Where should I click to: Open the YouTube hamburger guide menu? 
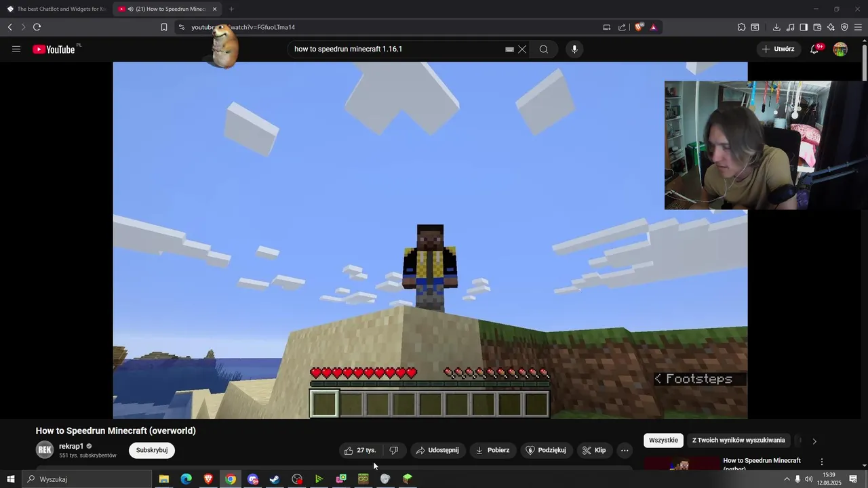coord(16,49)
